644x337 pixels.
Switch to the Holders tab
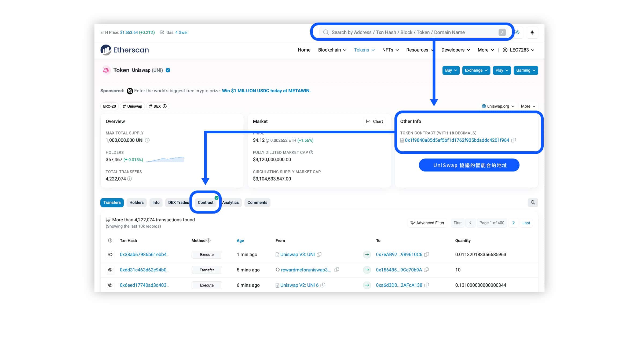pyautogui.click(x=136, y=203)
